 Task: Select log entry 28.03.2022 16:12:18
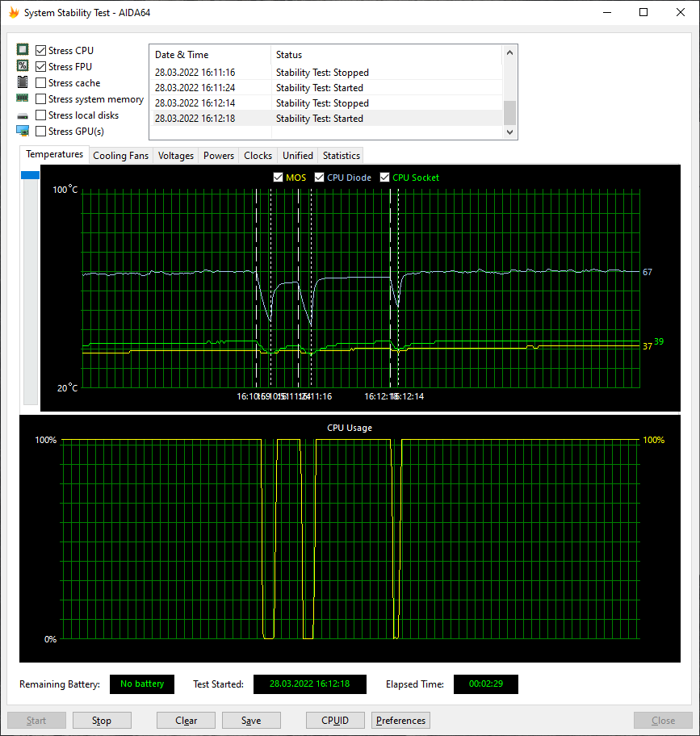(326, 119)
